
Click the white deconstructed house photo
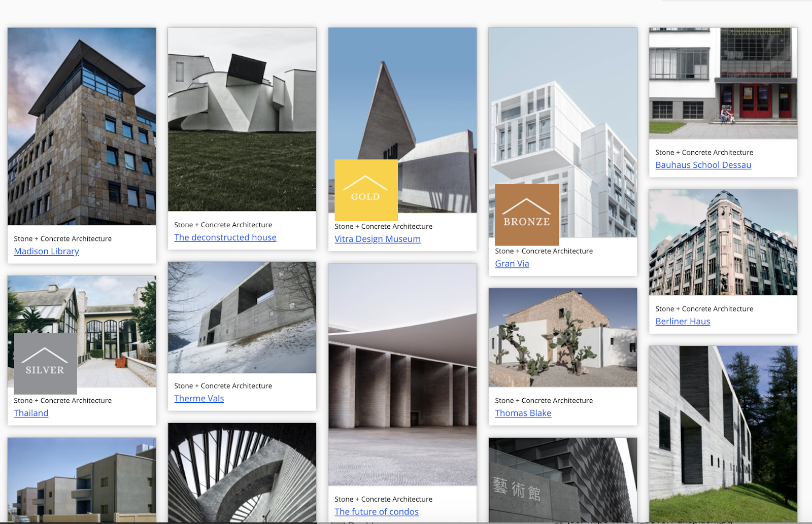[x=242, y=119]
